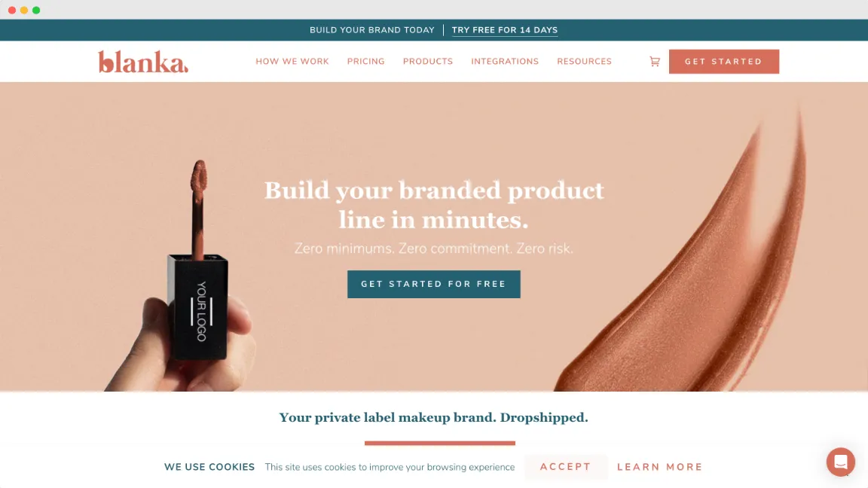Image resolution: width=868 pixels, height=488 pixels.
Task: Click the coral underline bar below heading
Action: point(439,443)
